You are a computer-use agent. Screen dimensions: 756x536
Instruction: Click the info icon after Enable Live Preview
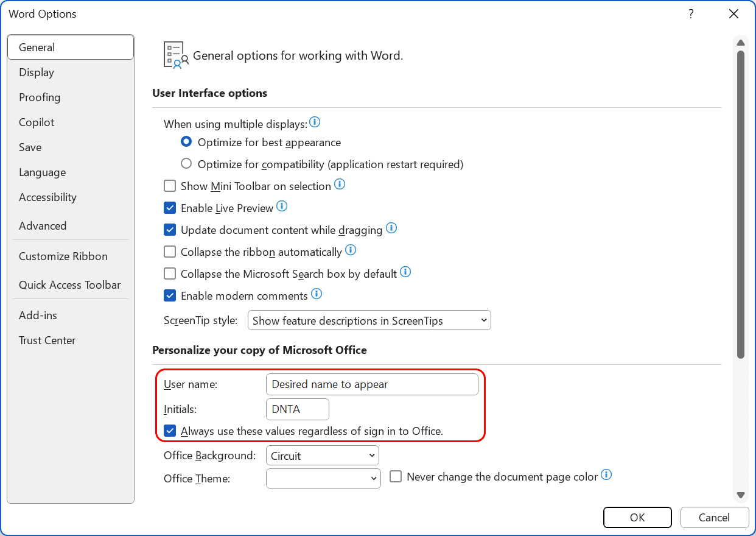coord(282,206)
